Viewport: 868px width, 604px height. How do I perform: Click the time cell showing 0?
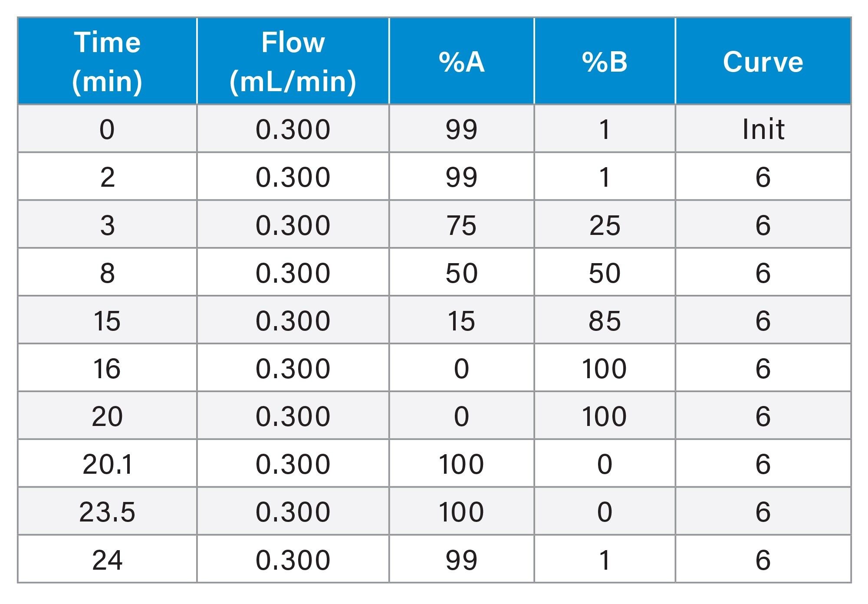107,129
